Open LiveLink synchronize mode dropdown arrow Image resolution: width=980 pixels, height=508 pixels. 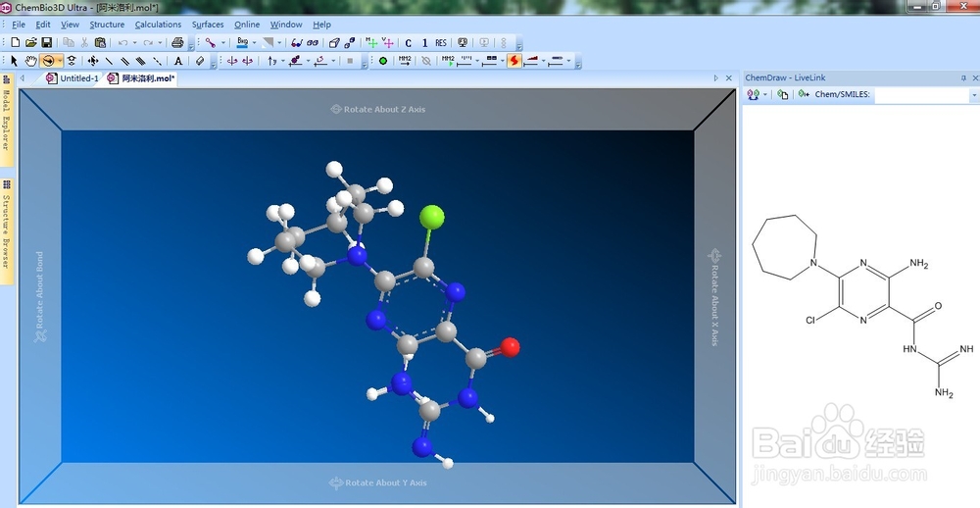click(765, 94)
